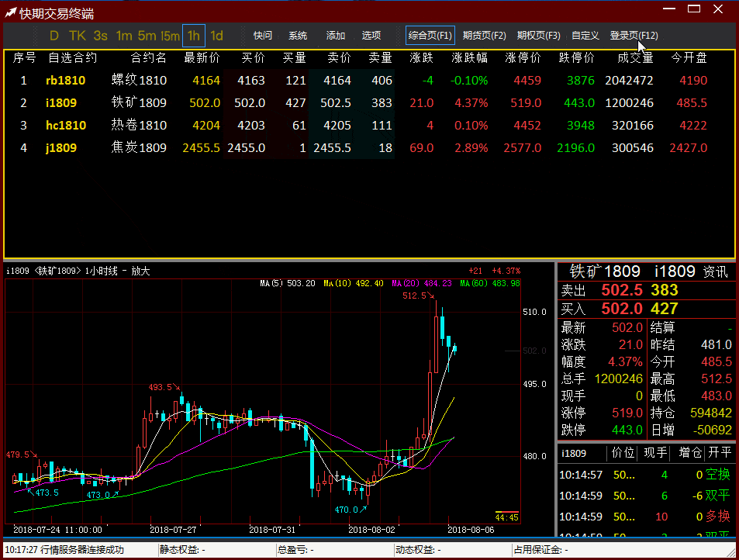Open the 自定义 page
Viewport: 739px width, 560px height.
click(585, 36)
